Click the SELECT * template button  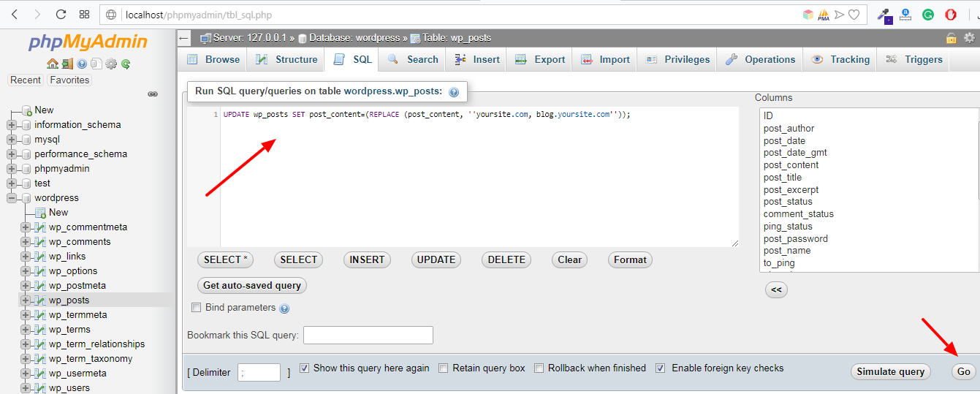tap(226, 259)
